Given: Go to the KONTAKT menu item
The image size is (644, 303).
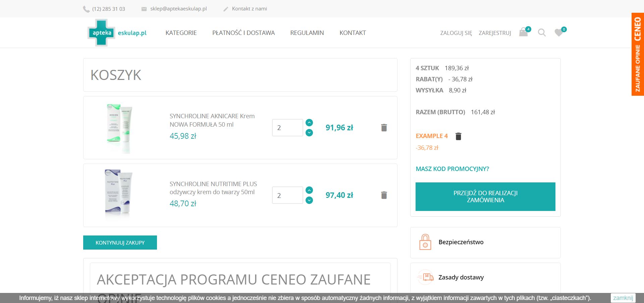Looking at the screenshot, I should point(353,33).
